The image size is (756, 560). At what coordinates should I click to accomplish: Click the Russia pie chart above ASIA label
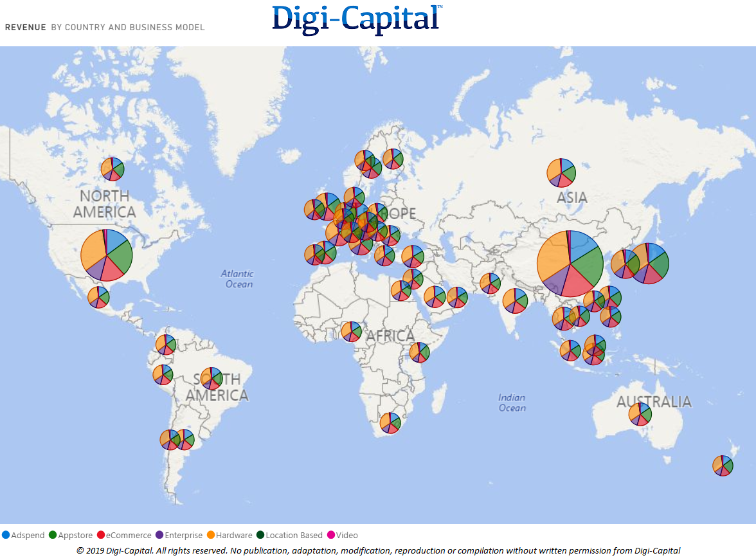tap(561, 173)
